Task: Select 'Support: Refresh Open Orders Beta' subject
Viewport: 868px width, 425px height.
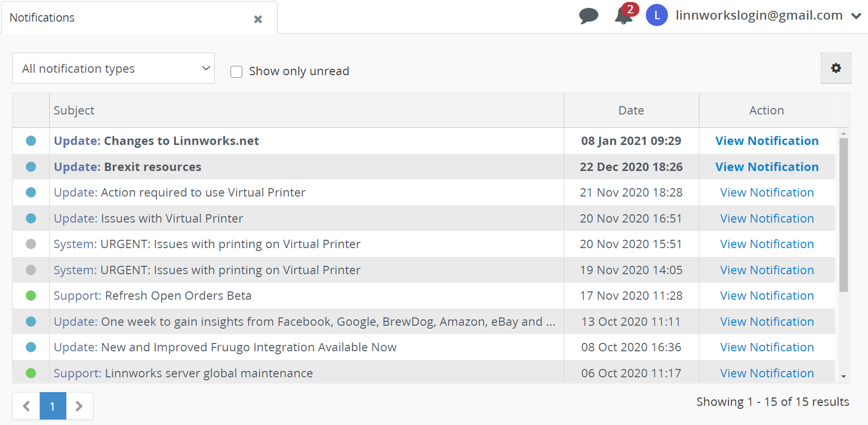Action: click(x=152, y=296)
